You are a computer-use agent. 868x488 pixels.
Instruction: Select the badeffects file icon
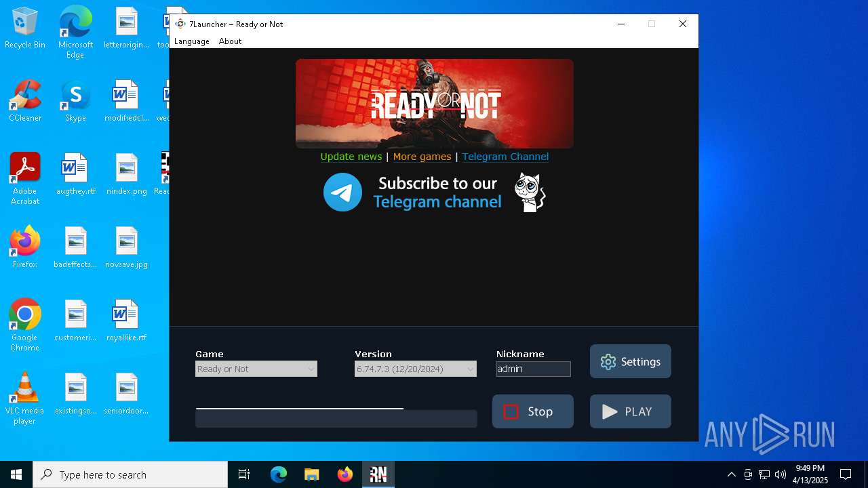coord(75,247)
